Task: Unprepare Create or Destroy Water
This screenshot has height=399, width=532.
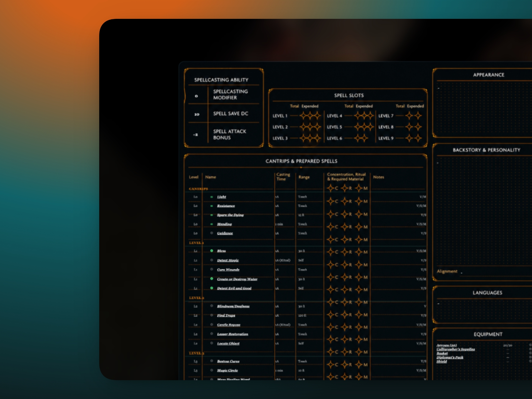Action: (212, 279)
